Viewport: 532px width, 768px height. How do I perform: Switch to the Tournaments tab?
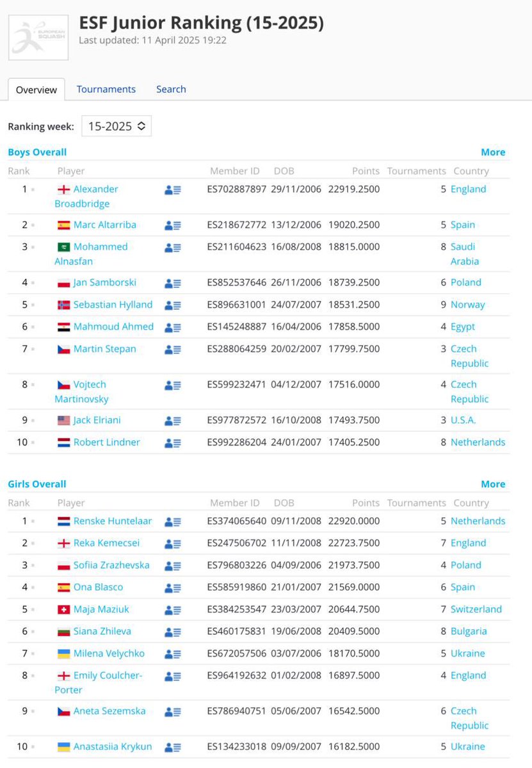pyautogui.click(x=106, y=89)
